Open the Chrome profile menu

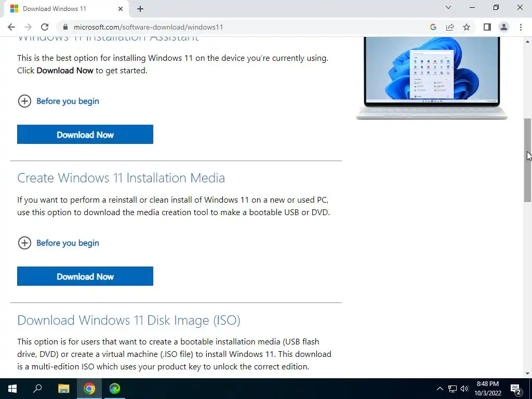504,27
